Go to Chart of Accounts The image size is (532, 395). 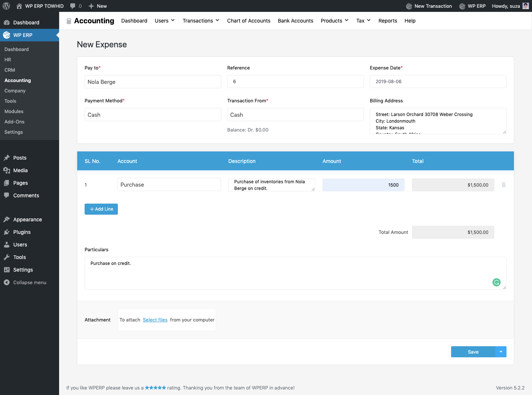click(249, 21)
